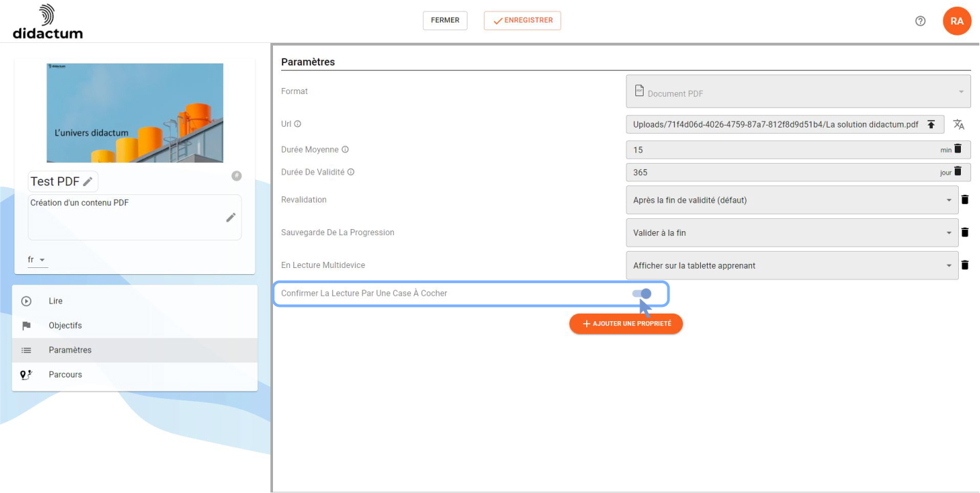Delete the Sauvegarde De La Progression property
Image resolution: width=980 pixels, height=493 pixels.
point(965,233)
